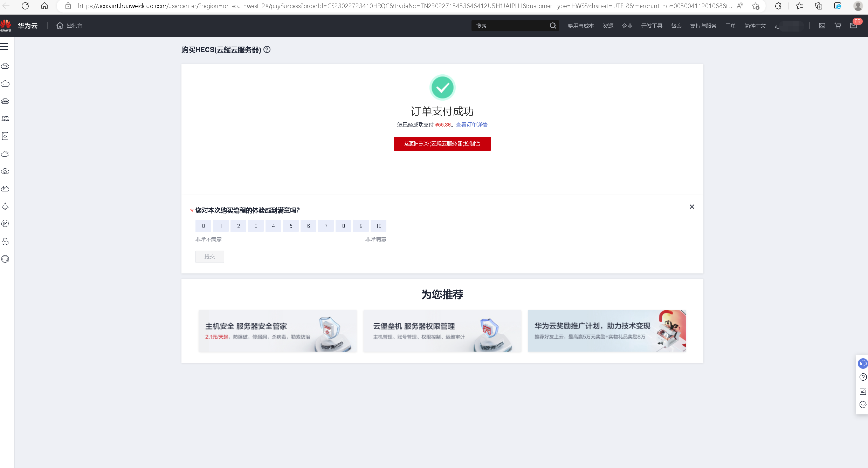Close the satisfaction survey panel
868x468 pixels.
pyautogui.click(x=692, y=207)
